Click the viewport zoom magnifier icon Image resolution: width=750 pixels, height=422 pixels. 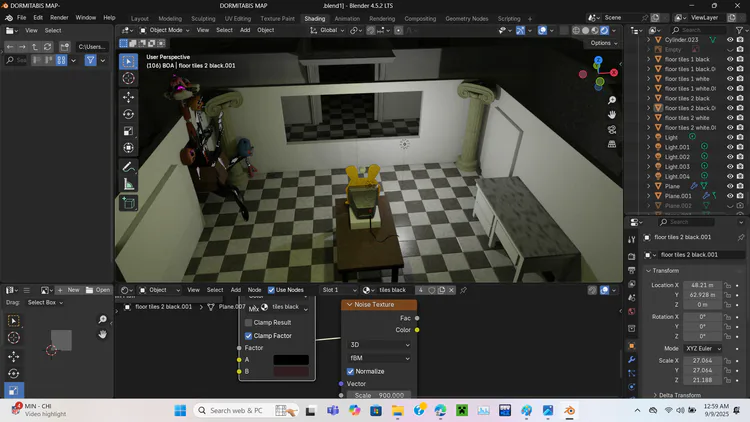612,100
